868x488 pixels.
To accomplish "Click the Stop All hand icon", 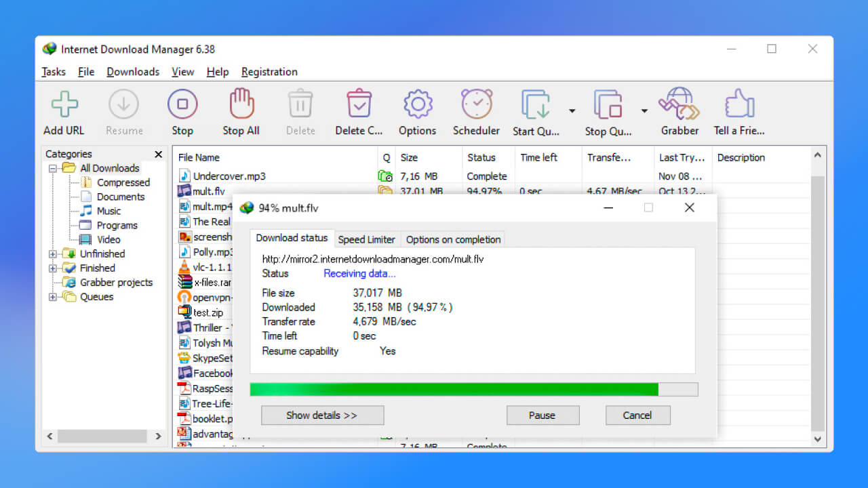I will (x=241, y=104).
